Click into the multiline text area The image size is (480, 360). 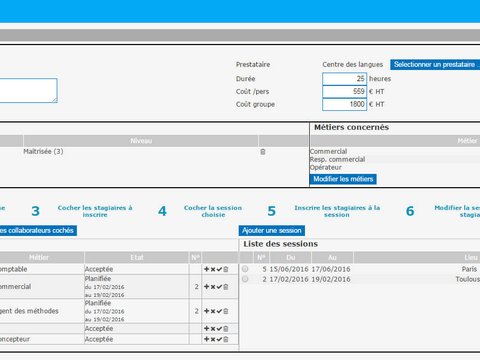tap(29, 90)
